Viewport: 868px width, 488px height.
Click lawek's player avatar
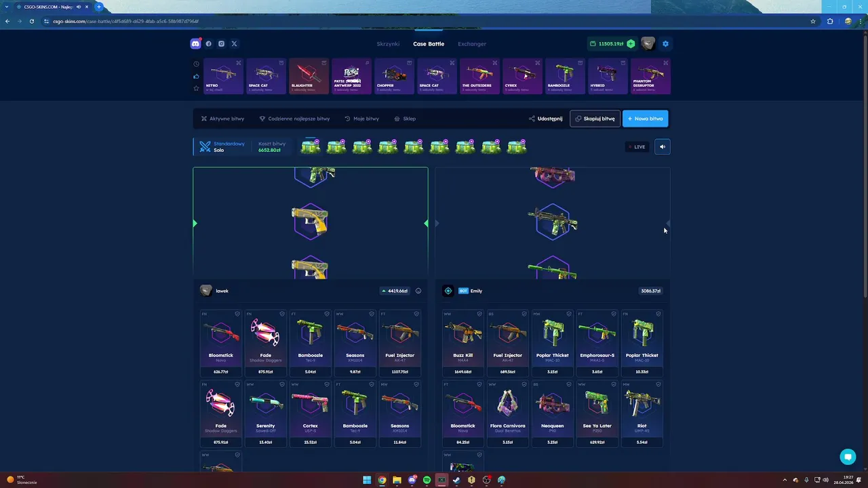coord(206,291)
